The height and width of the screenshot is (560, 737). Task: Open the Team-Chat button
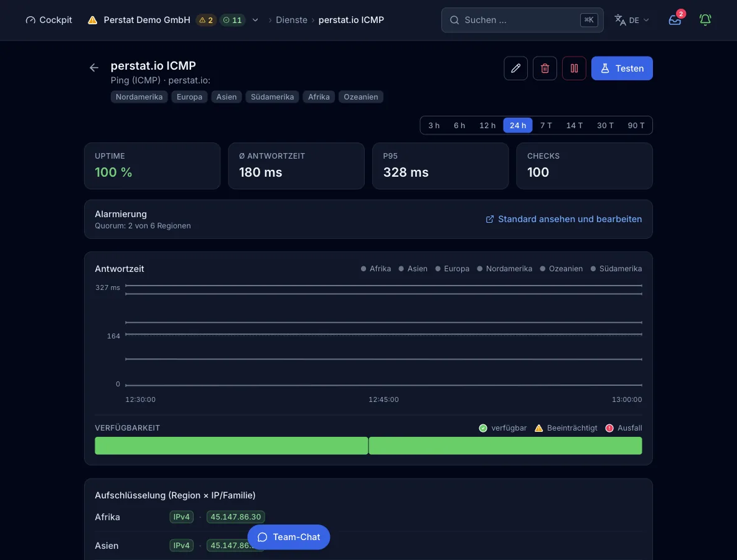click(289, 537)
